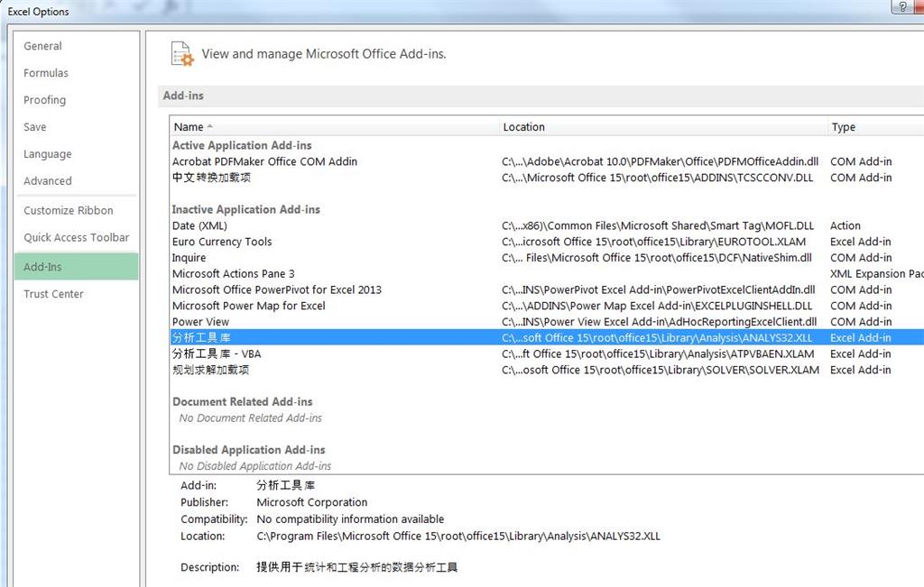Select the Power View add-in row
The image size is (924, 587).
pyautogui.click(x=547, y=322)
